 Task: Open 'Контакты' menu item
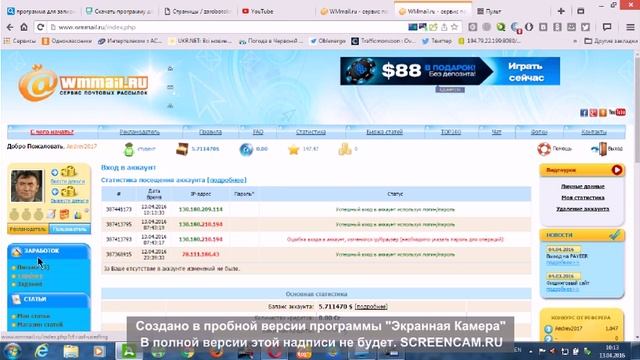tap(594, 132)
